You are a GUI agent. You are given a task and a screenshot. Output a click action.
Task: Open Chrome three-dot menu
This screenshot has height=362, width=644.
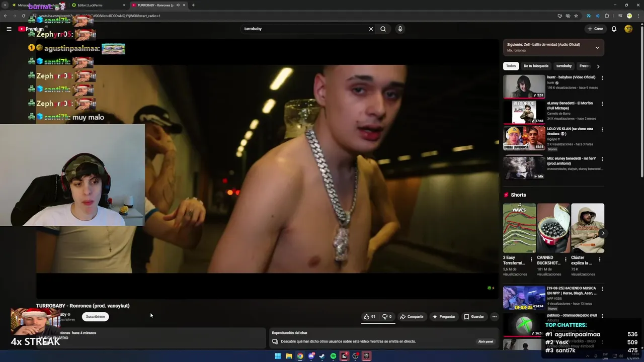[x=638, y=16]
